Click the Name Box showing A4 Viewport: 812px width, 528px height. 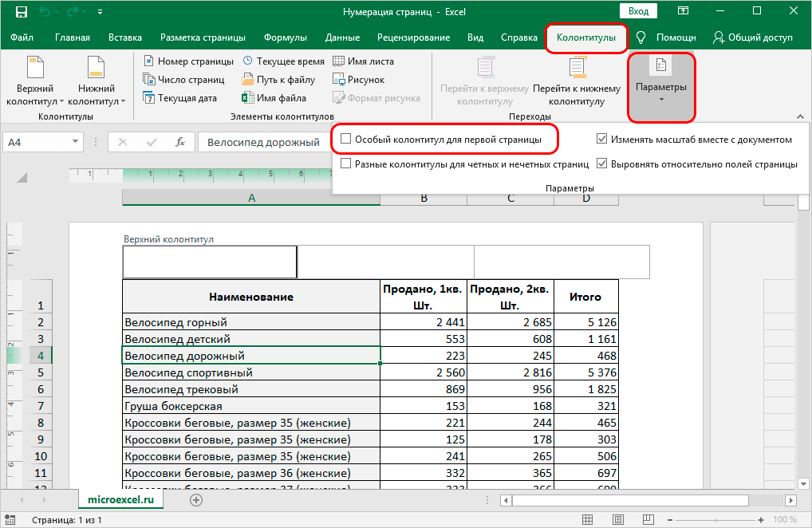(x=36, y=142)
